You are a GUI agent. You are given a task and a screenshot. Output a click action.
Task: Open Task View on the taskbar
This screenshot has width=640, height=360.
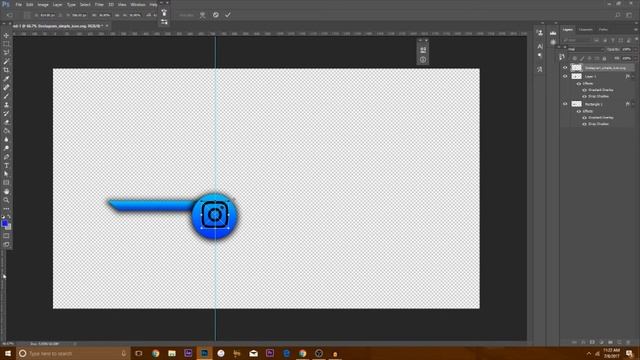139,353
